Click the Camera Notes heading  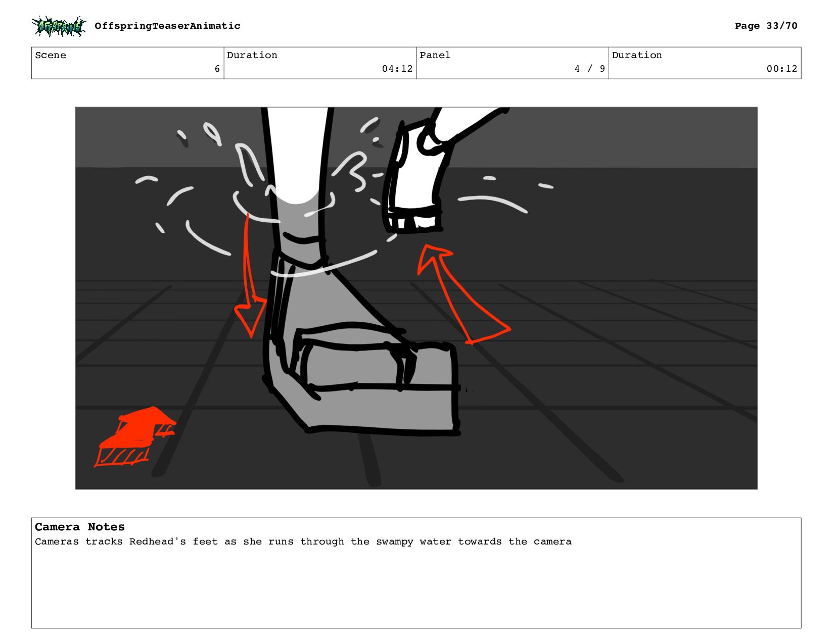[80, 527]
